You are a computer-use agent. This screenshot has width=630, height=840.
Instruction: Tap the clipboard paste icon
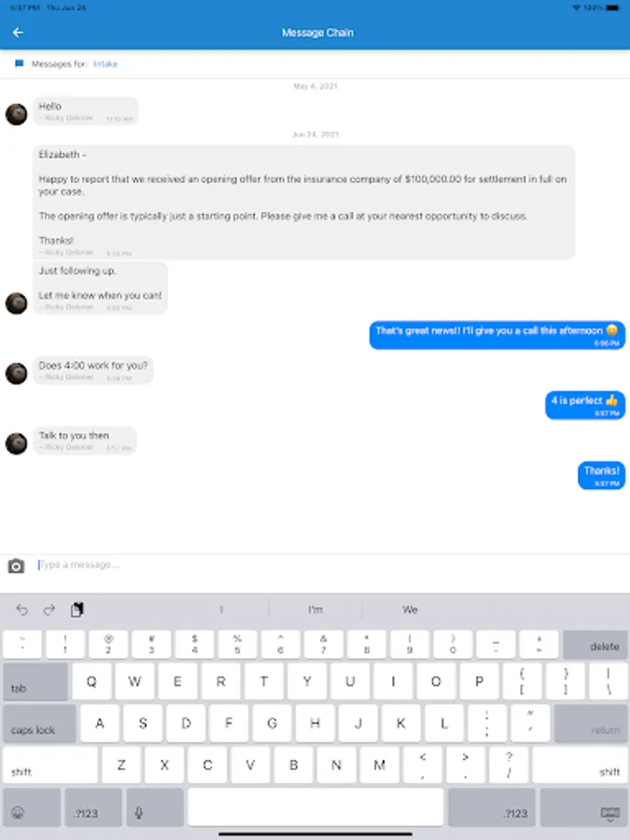pos(77,609)
